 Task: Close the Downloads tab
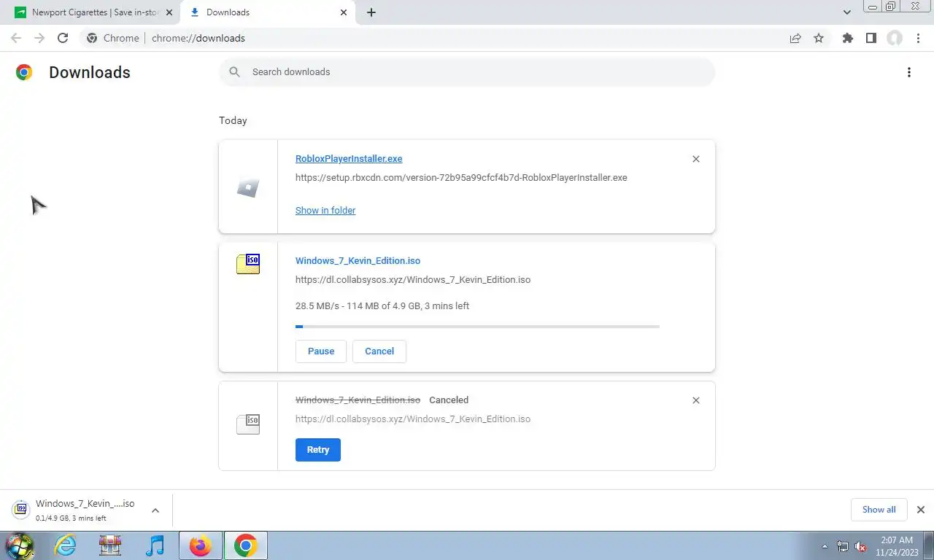point(344,12)
